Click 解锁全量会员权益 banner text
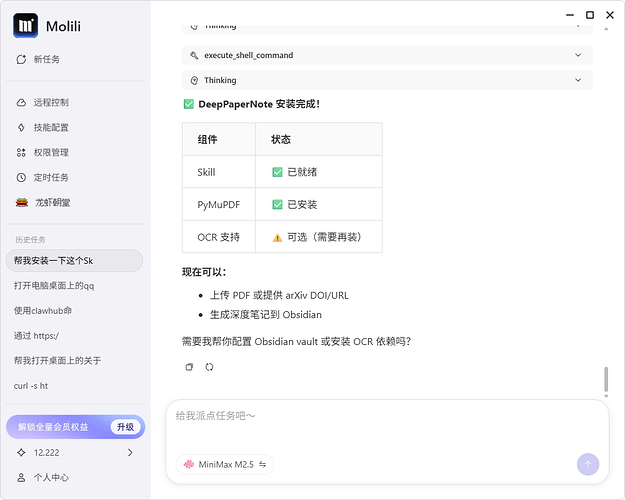625x500 pixels. click(53, 427)
